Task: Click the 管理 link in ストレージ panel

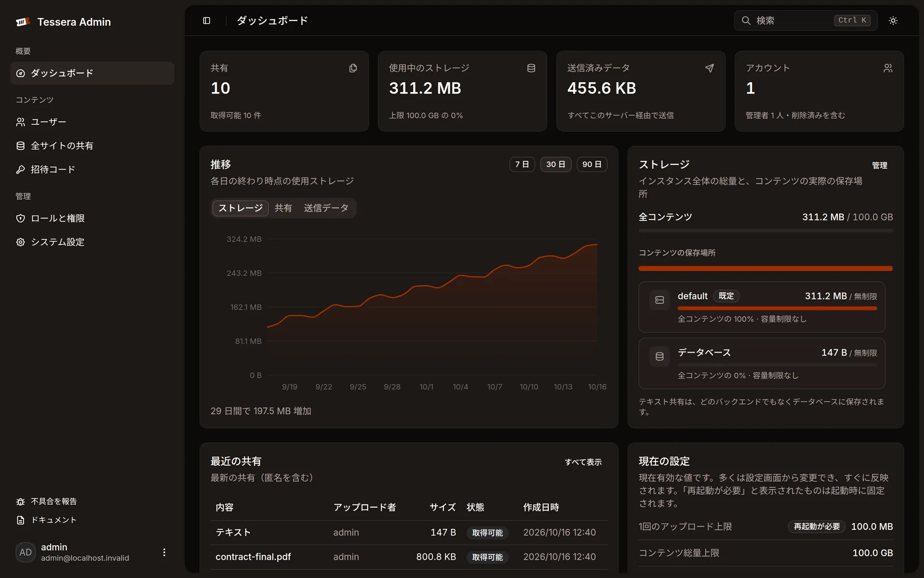Action: 879,165
